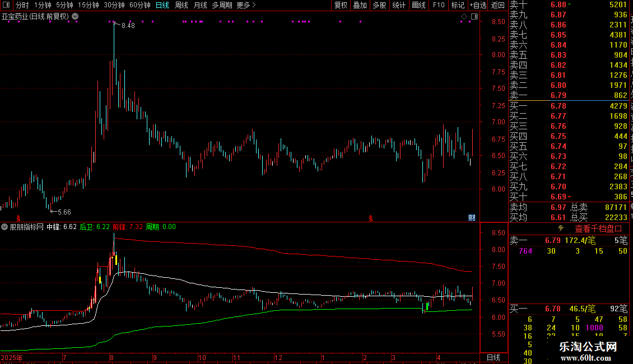Select the 1分钟 period tab
This screenshot has width=633, height=364.
[x=43, y=5]
